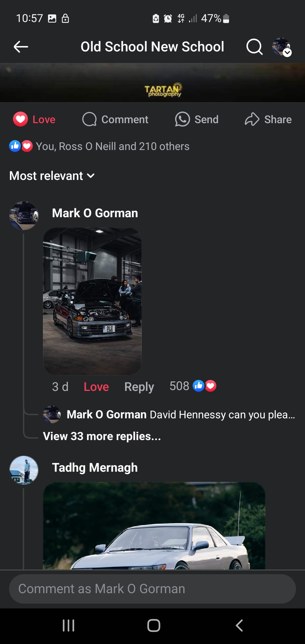This screenshot has height=644, width=305.
Task: Send the post via the WhatsApp icon
Action: pyautogui.click(x=182, y=119)
